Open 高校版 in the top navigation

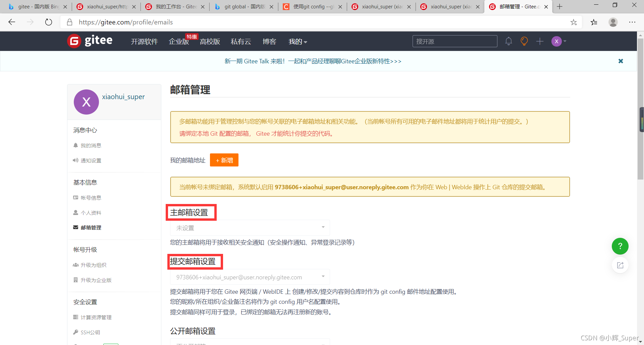210,42
